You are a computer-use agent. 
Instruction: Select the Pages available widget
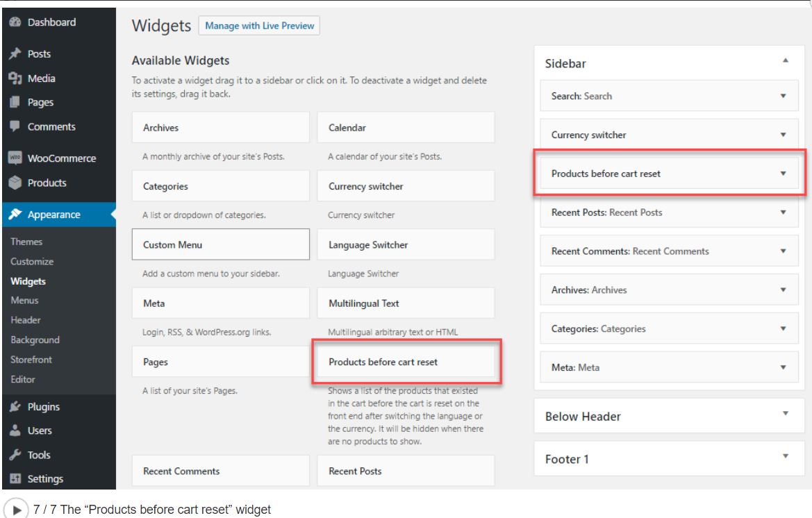point(221,361)
